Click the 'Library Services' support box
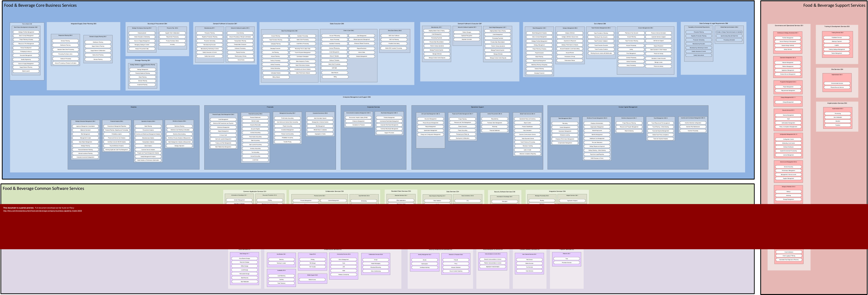Image resolution: width=868 pixels, height=295 pixels. [x=788, y=49]
